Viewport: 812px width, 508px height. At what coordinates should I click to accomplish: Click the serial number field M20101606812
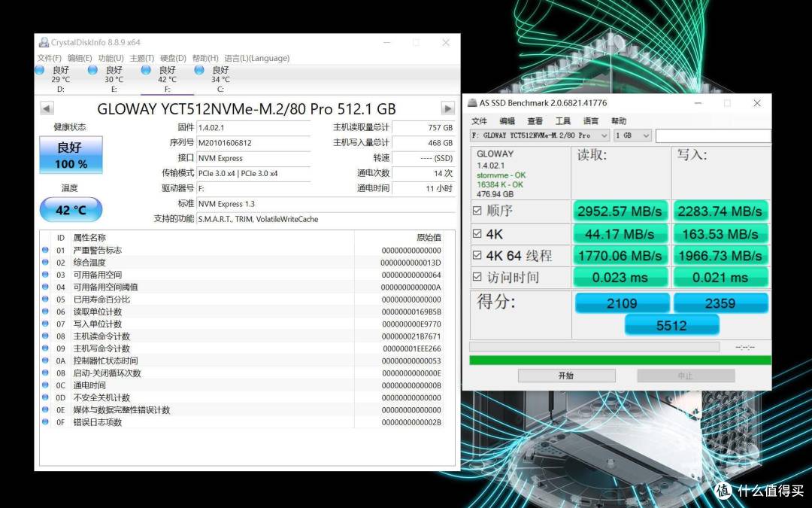[x=254, y=143]
